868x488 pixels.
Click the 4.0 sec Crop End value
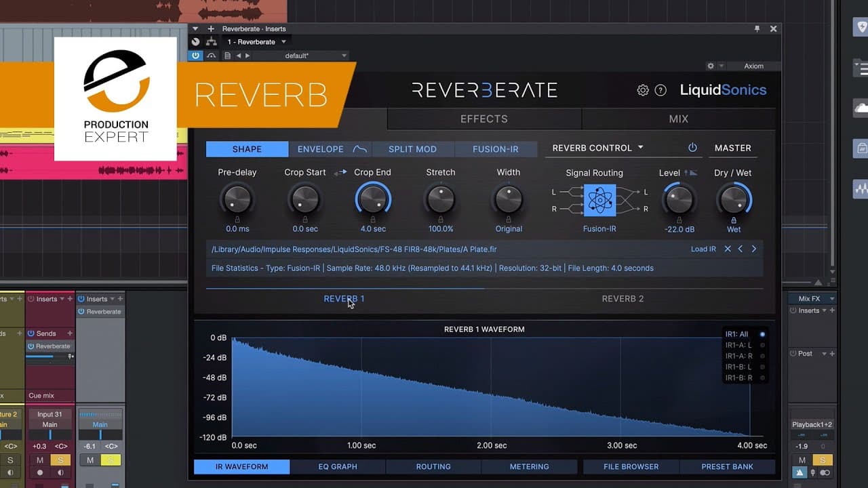point(373,229)
